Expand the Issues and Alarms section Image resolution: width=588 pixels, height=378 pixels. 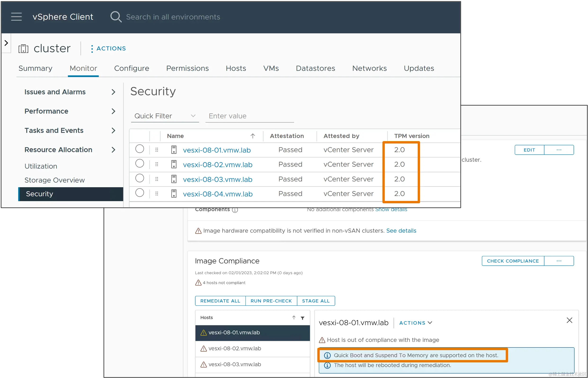113,92
